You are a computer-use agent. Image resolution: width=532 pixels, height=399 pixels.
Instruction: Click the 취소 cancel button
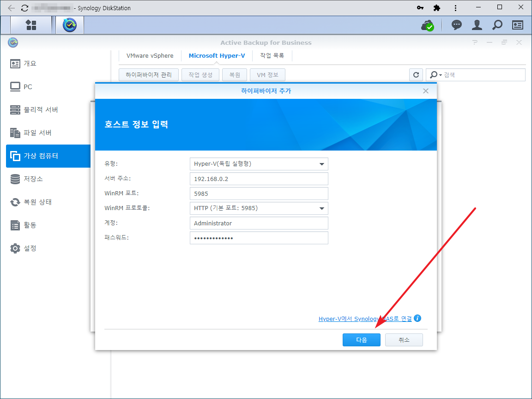pos(404,339)
